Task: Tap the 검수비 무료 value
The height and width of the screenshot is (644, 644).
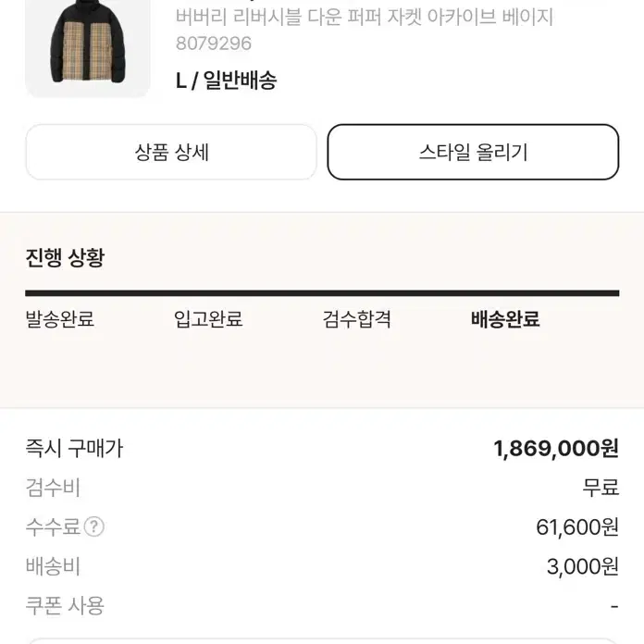Action: 601,488
